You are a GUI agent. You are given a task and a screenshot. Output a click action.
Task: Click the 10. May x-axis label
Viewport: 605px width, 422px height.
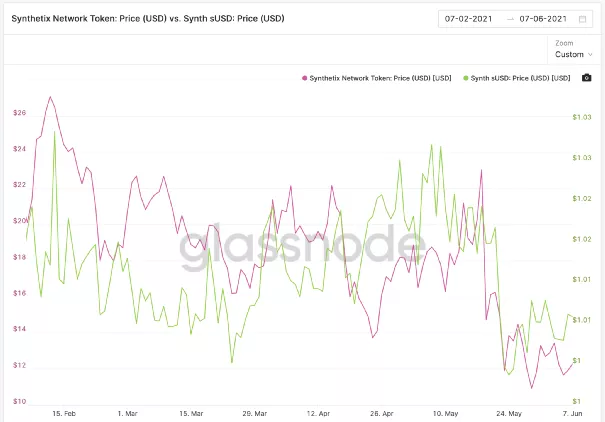[445, 412]
